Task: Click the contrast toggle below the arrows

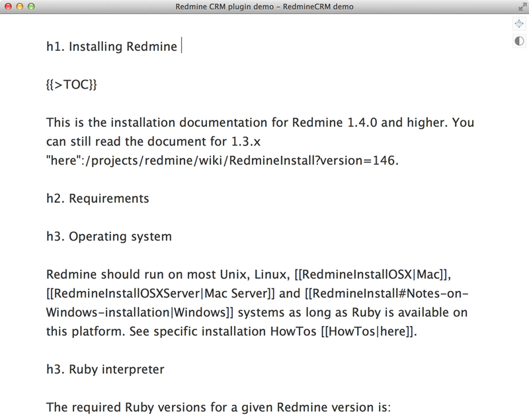Action: 520,41
